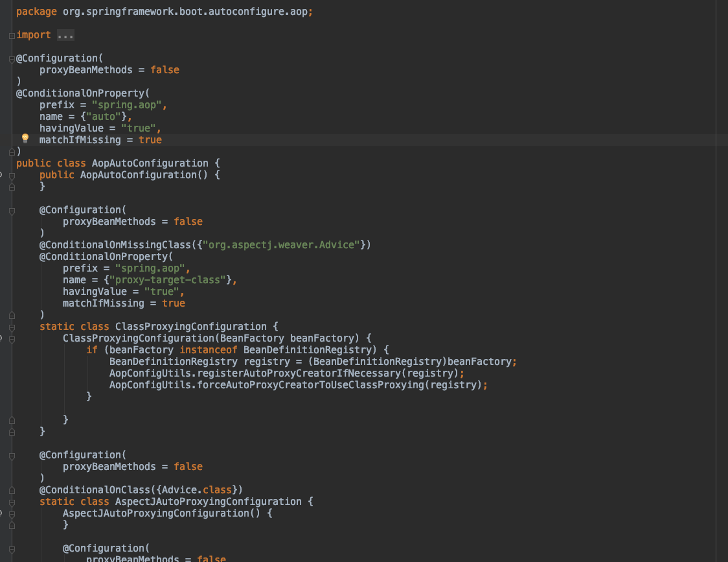The image size is (728, 562).
Task: Click the yellow lightbulb intention icon
Action: (x=25, y=138)
